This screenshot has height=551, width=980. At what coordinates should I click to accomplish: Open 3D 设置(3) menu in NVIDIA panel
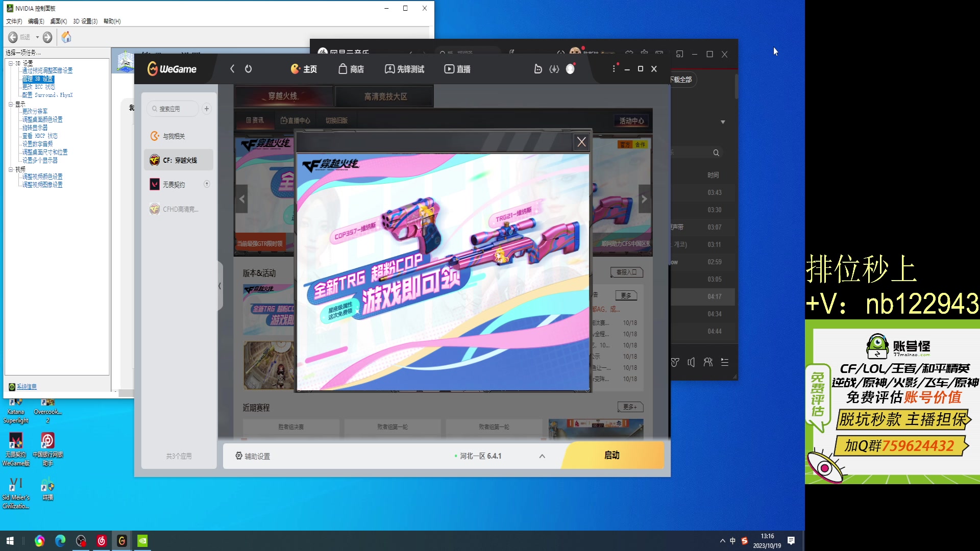click(x=85, y=21)
